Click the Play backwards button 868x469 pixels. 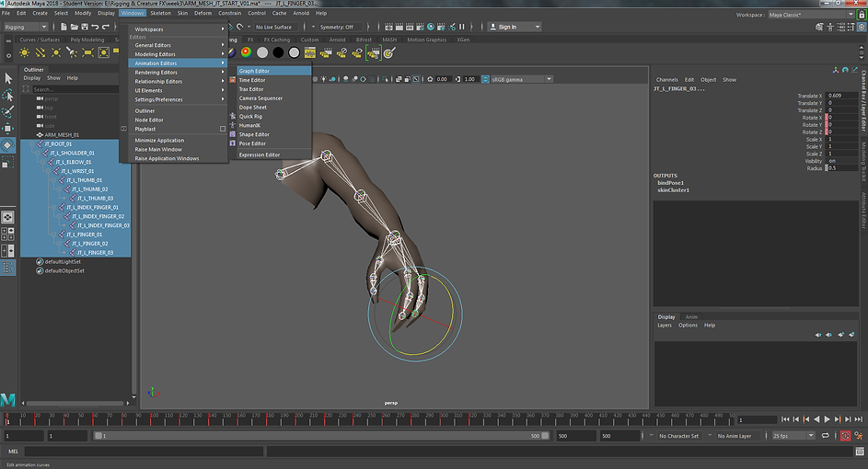pyautogui.click(x=816, y=419)
